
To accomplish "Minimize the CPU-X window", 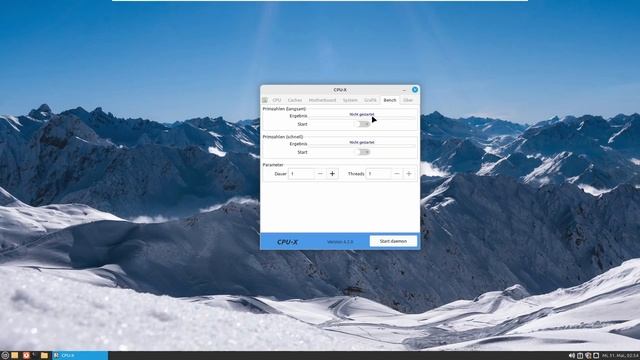I will (404, 90).
